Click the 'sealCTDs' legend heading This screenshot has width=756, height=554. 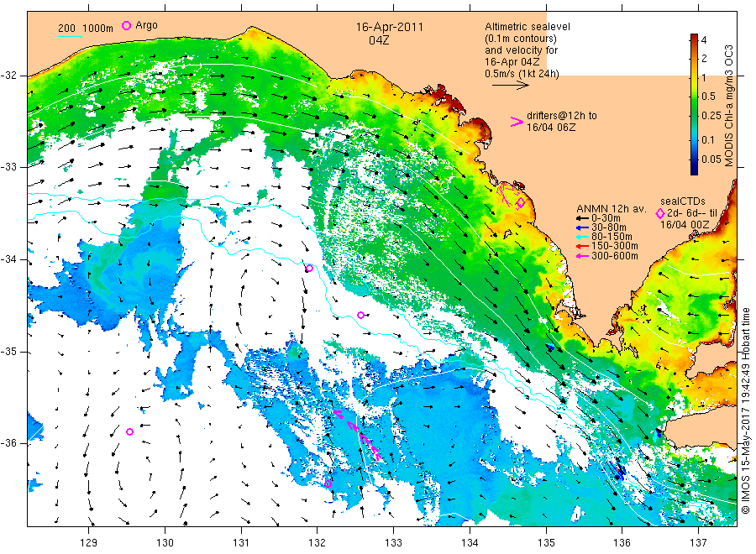(682, 201)
